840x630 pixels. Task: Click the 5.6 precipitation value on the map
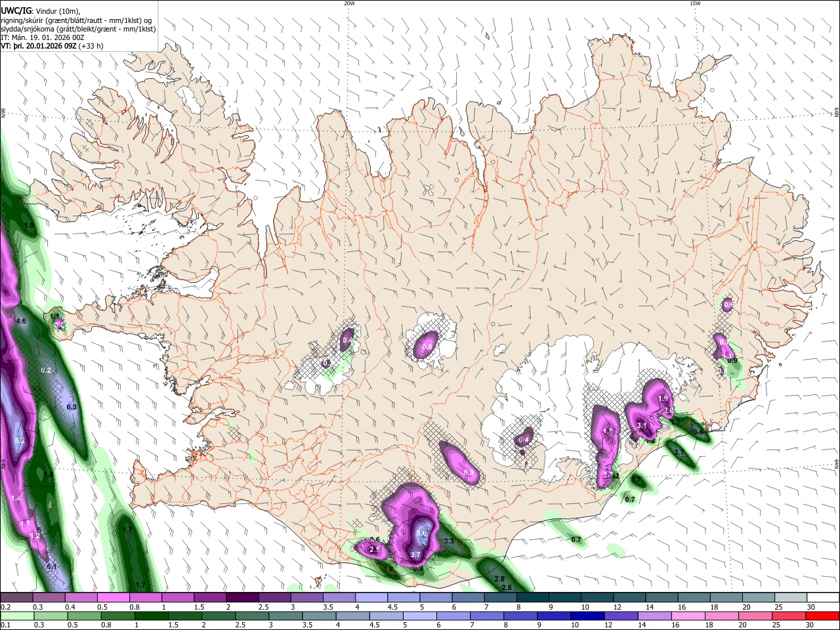coord(421,534)
